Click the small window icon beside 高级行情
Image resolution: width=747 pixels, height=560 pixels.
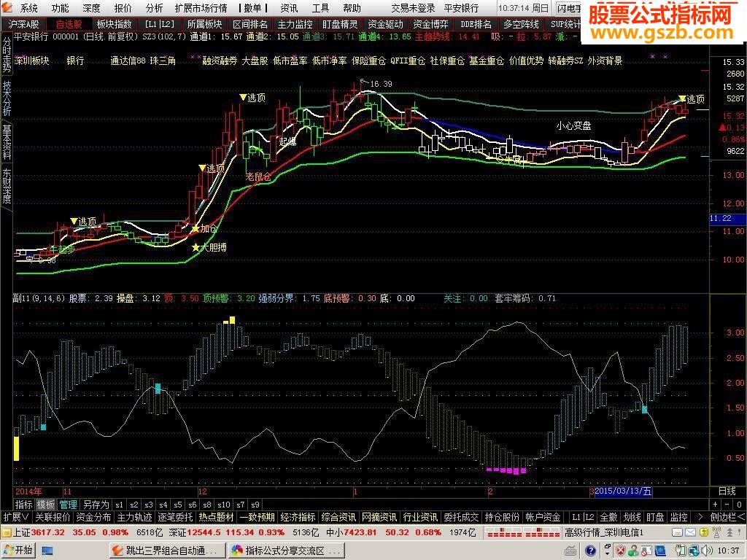click(x=677, y=532)
